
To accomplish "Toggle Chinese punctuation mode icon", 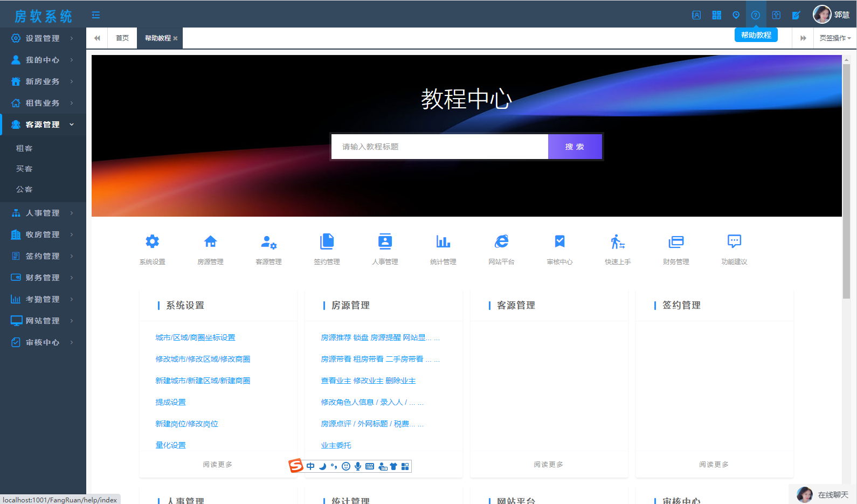I will tap(334, 466).
